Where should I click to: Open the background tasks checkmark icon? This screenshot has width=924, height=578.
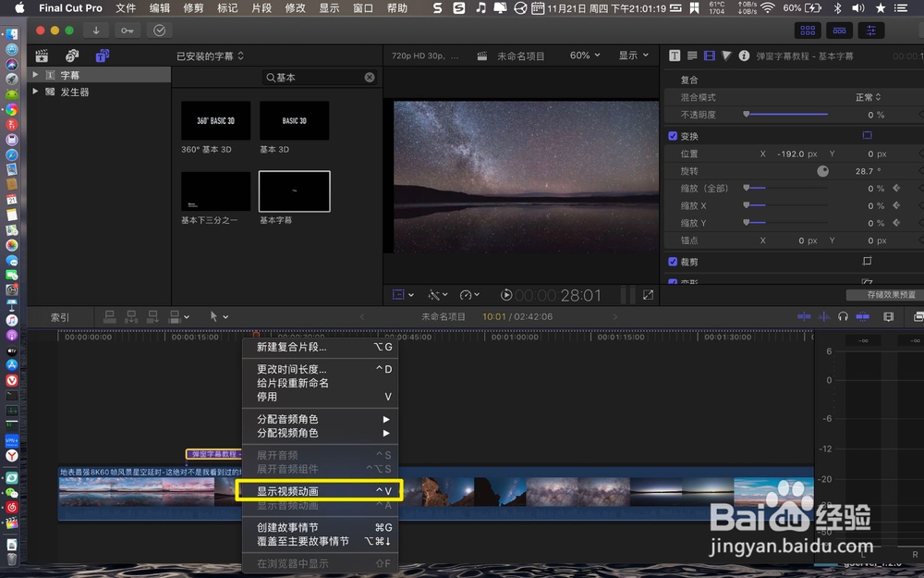tap(159, 31)
